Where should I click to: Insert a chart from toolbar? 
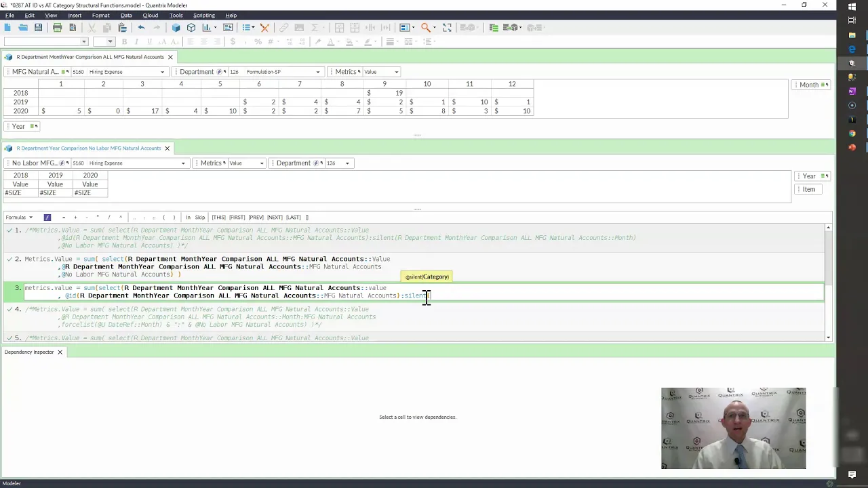[x=206, y=28]
